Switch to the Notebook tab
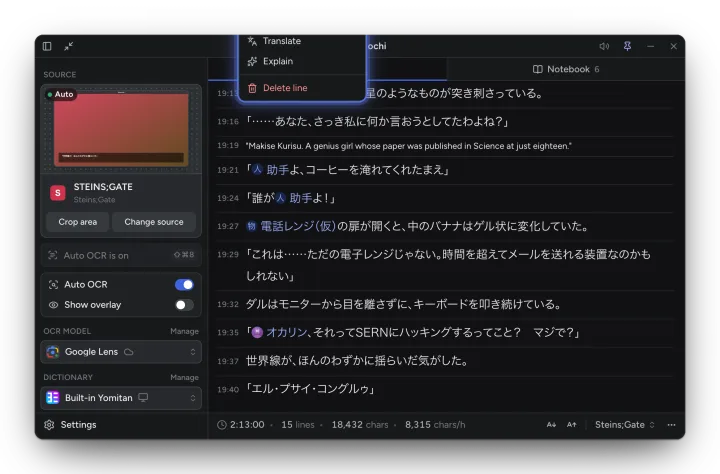 (566, 69)
